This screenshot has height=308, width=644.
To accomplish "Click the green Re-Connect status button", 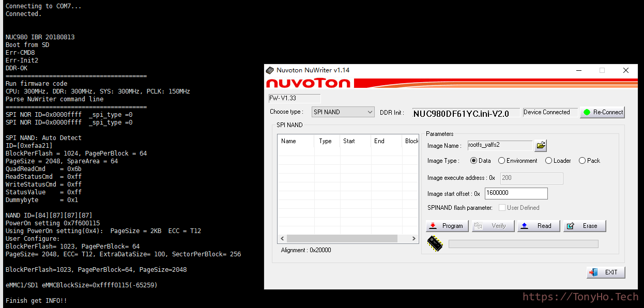I will pyautogui.click(x=602, y=112).
